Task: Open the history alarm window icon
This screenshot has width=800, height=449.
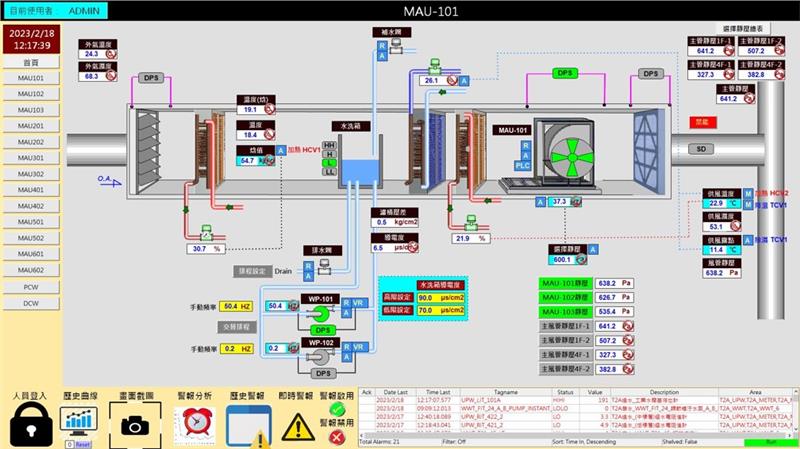Action: 248,426
